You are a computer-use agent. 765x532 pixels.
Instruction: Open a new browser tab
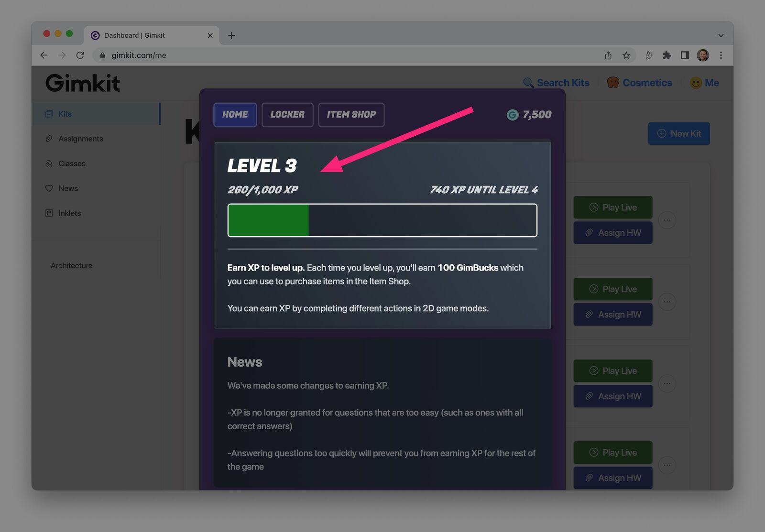(x=231, y=35)
